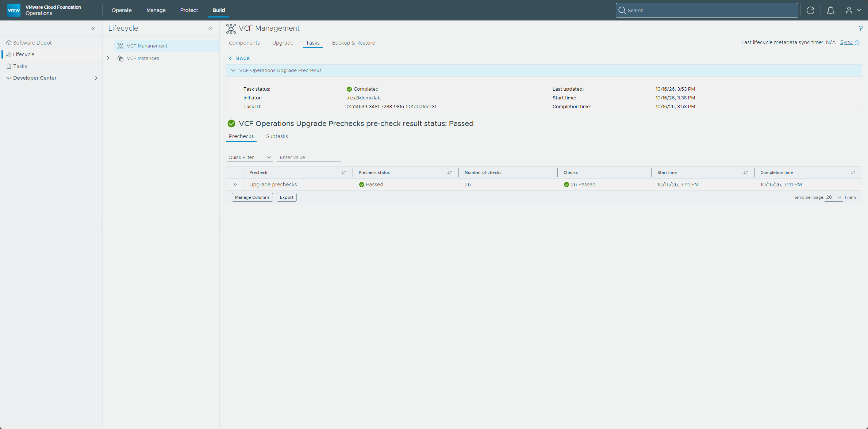Click the VMware vmw logo icon
Image resolution: width=868 pixels, height=429 pixels.
tap(14, 10)
